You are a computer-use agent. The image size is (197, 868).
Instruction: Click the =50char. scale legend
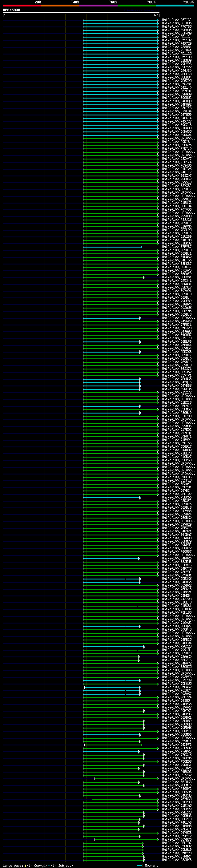(x=147, y=865)
